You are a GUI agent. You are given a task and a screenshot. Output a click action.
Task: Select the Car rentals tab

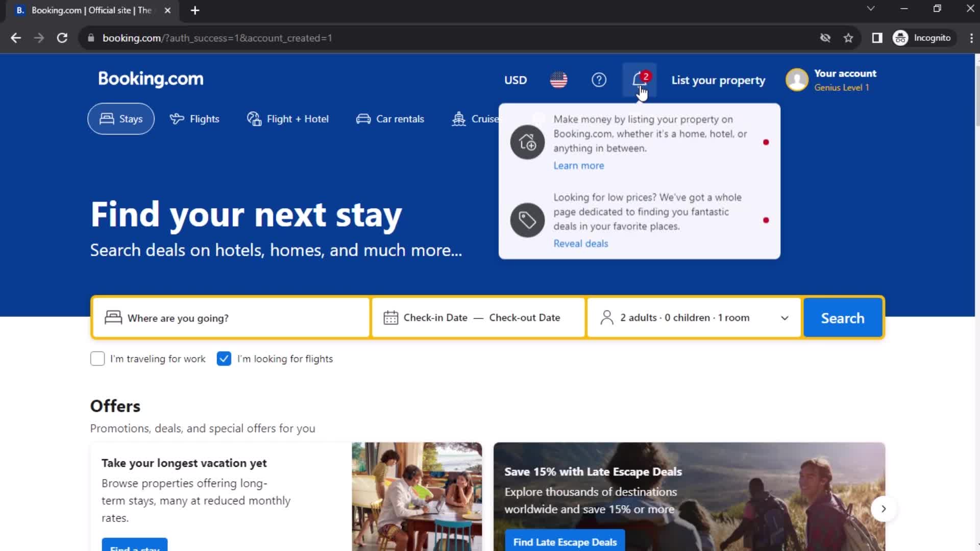390,119
